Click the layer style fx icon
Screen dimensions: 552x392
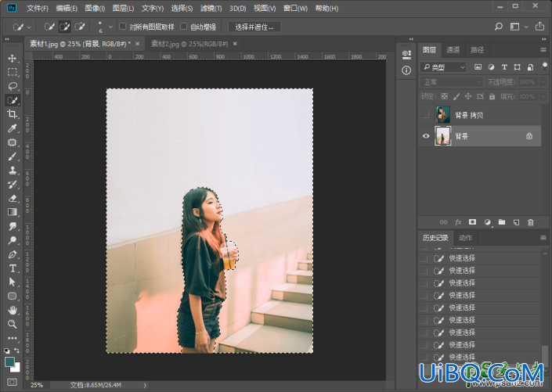pyautogui.click(x=458, y=222)
